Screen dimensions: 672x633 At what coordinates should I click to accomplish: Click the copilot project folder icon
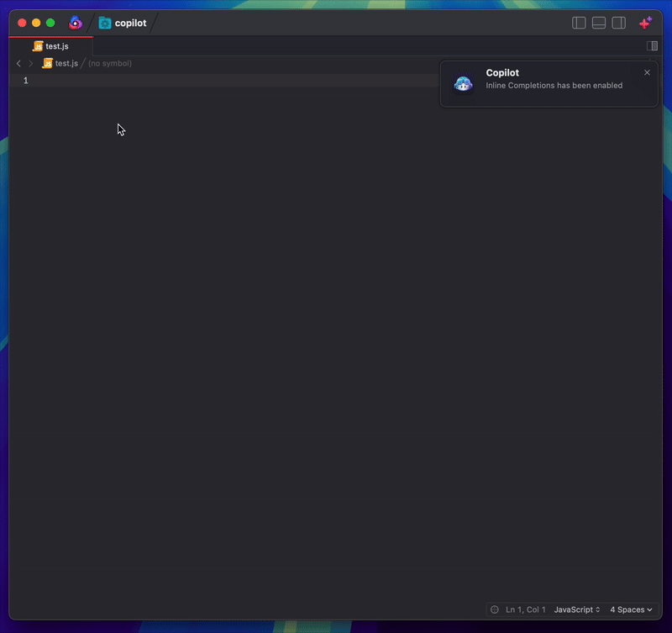pyautogui.click(x=105, y=23)
